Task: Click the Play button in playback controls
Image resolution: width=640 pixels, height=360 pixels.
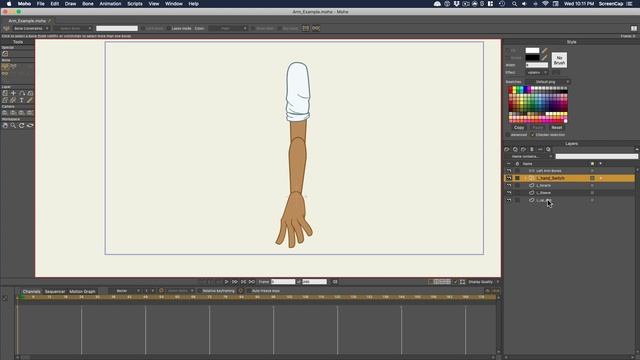Action: point(227,282)
